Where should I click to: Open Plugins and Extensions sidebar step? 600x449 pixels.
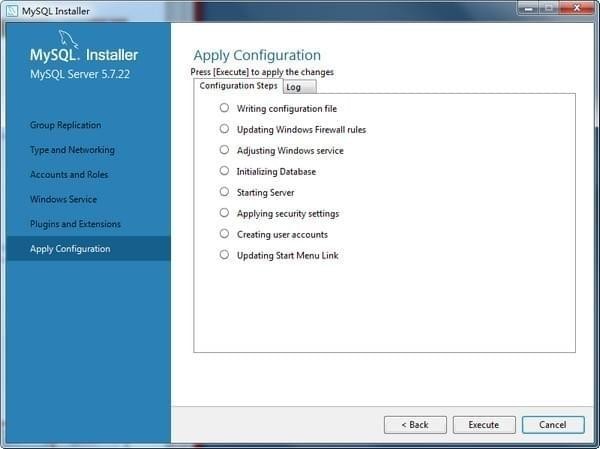(x=75, y=224)
